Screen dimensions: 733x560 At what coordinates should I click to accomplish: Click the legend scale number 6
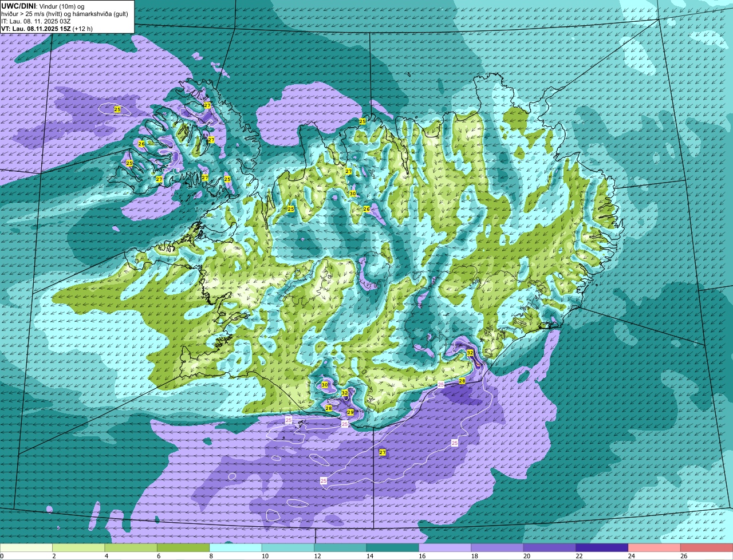(x=159, y=556)
